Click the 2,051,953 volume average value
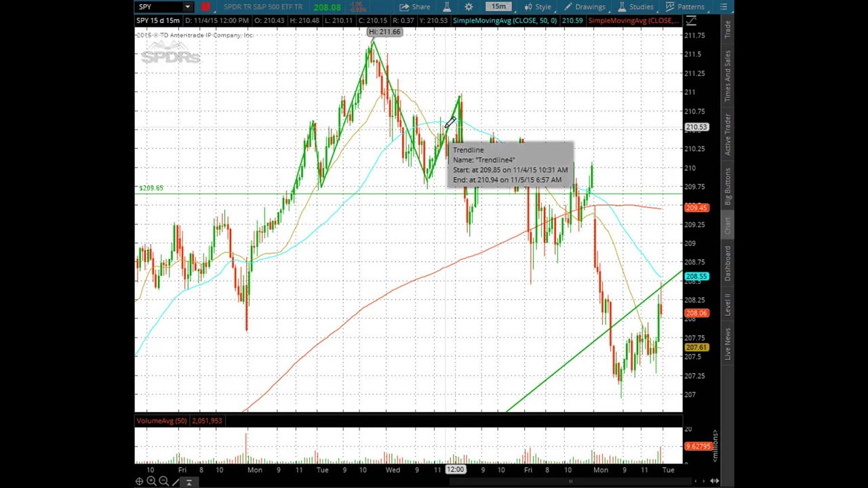Viewport: 868px width, 488px height. tap(207, 421)
